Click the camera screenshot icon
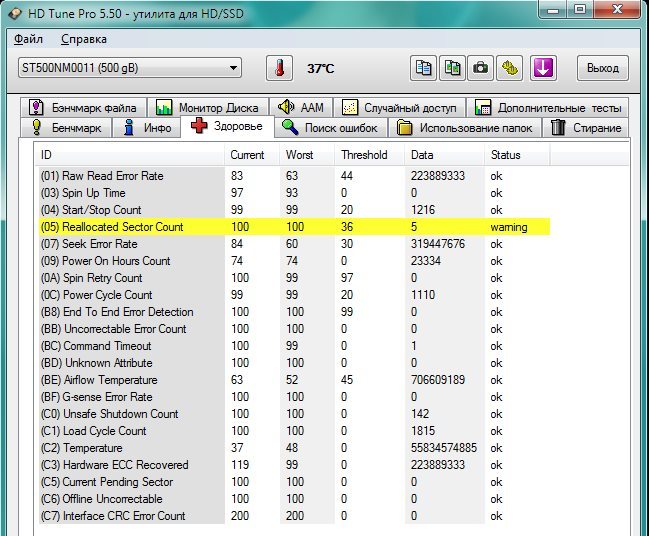The width and height of the screenshot is (649, 536). coord(481,68)
